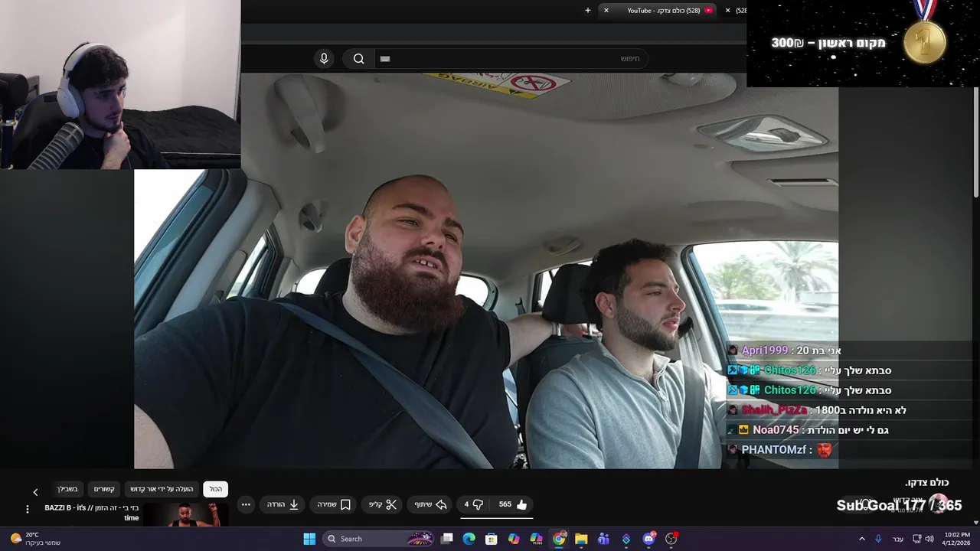Click the chips left arrow chevron

coord(35,492)
